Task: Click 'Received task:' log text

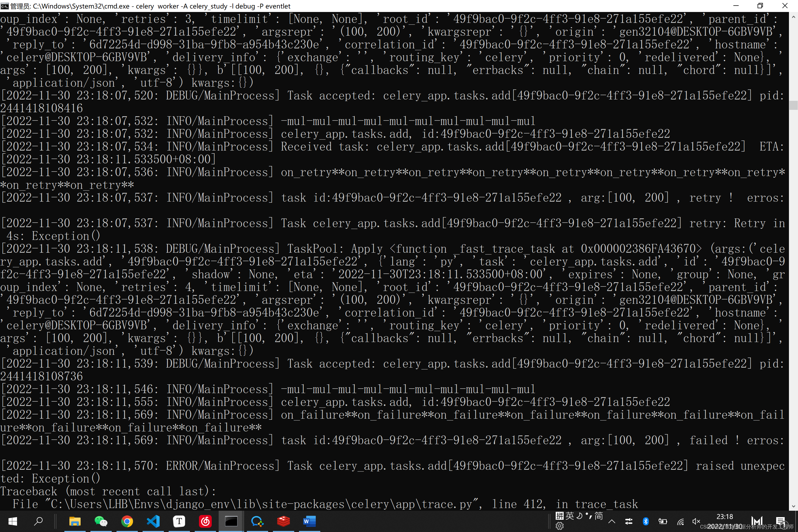Action: (325, 147)
